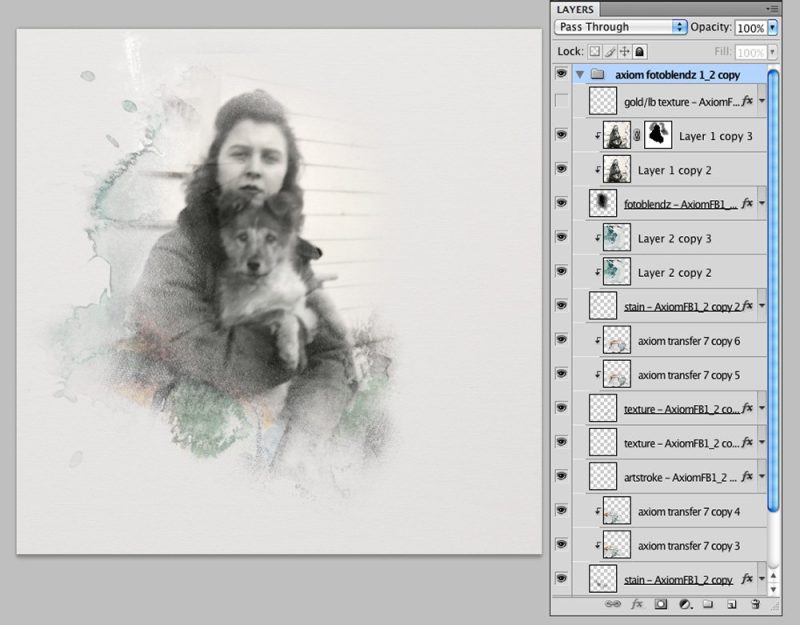Screen dimensions: 800x625
Task: Select the LAYERS panel tab
Action: tap(575, 10)
